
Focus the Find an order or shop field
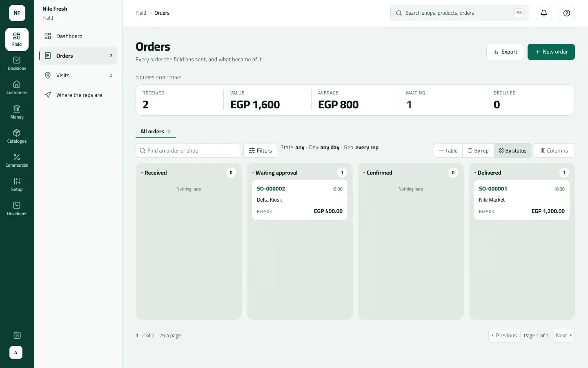click(188, 150)
